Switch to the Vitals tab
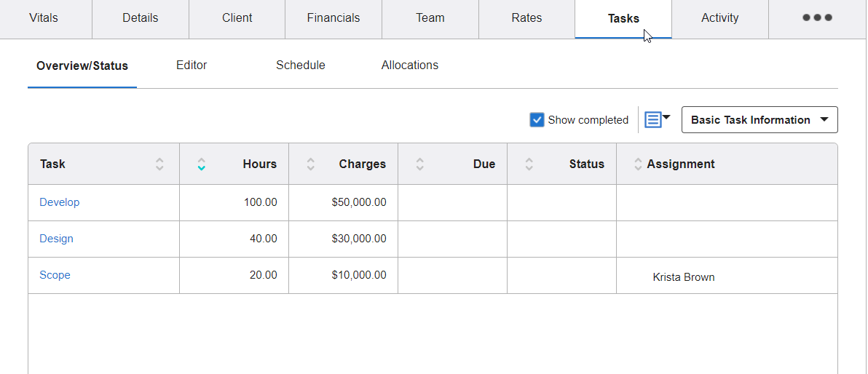Viewport: 868px width, 374px height. click(44, 18)
